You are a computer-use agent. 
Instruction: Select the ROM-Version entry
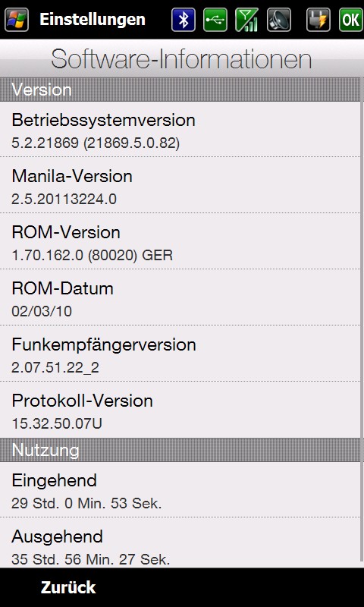(180, 241)
